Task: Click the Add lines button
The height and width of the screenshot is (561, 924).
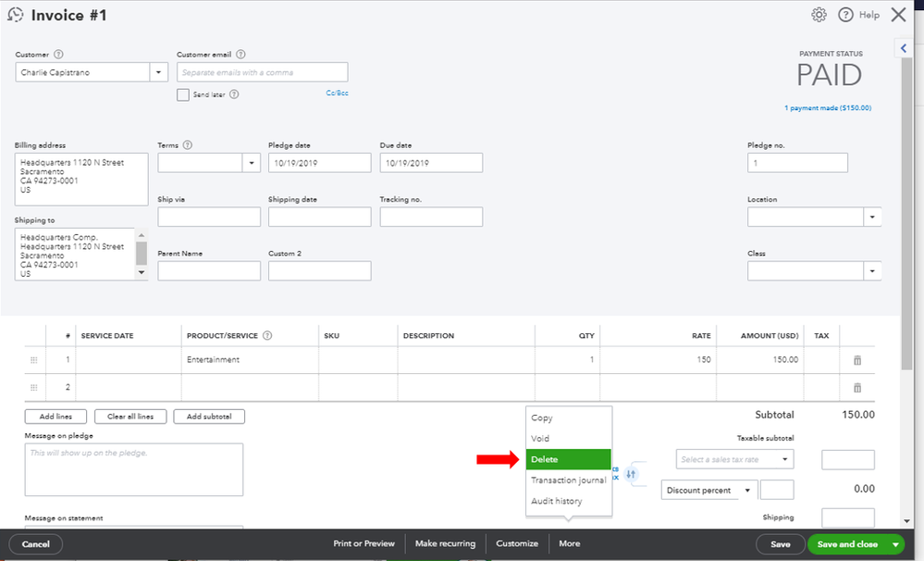Action: tap(55, 417)
